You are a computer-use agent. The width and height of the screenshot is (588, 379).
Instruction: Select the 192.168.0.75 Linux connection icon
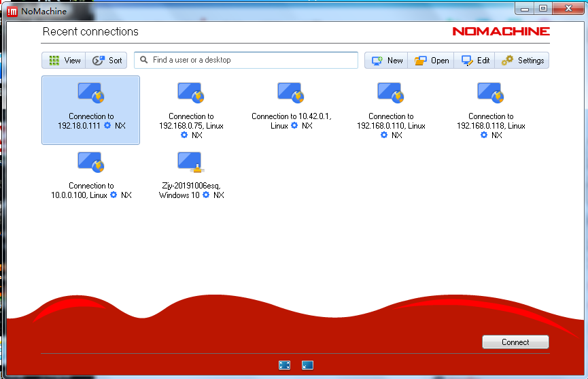(191, 93)
